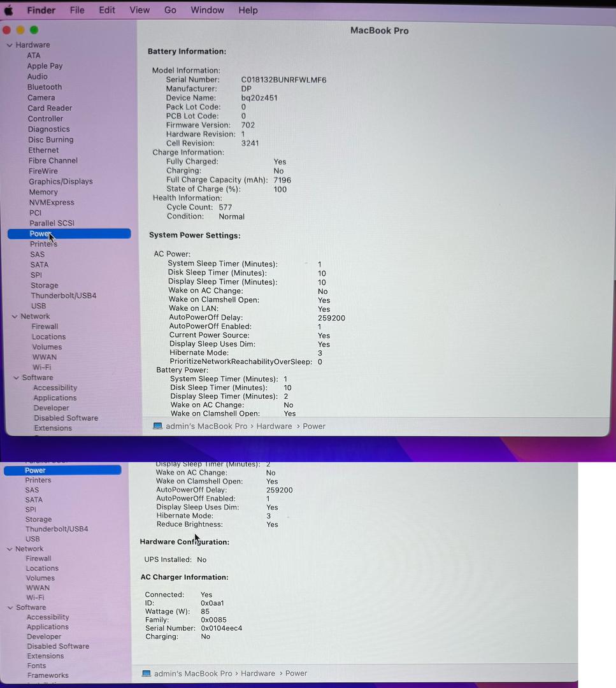Click the "AC Charger Information:" heading
Screen dimensions: 616x688
(184, 577)
